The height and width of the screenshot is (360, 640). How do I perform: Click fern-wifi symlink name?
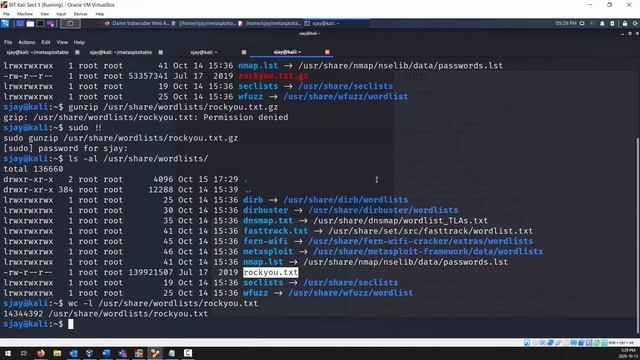pyautogui.click(x=265, y=241)
